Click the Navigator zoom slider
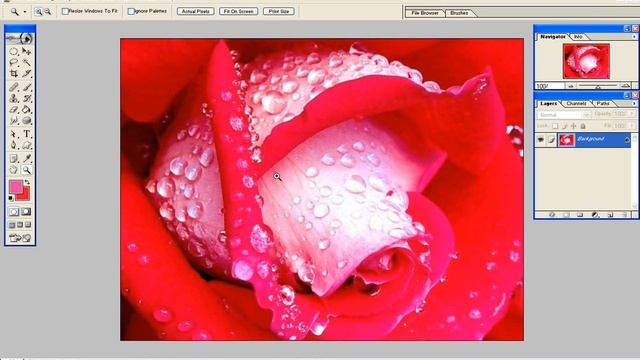640x360 pixels. pyautogui.click(x=598, y=86)
